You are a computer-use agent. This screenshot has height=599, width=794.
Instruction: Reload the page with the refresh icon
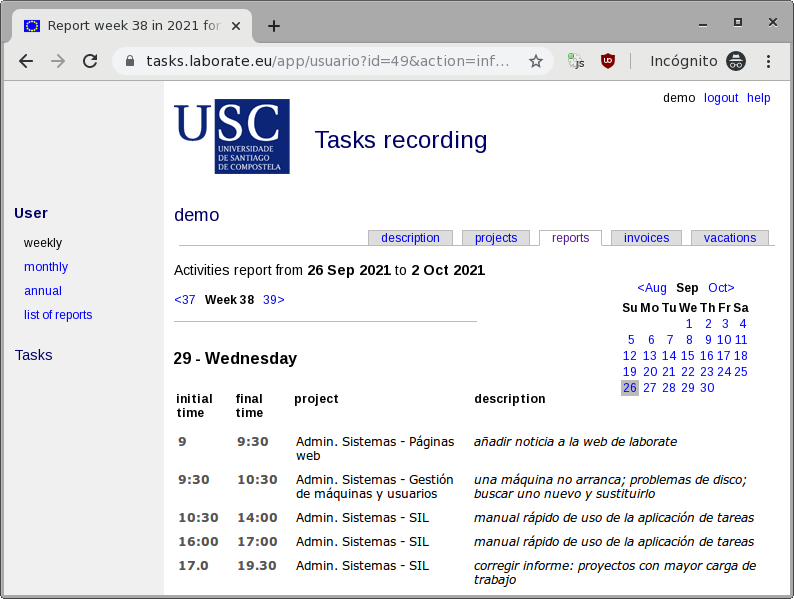pos(90,61)
